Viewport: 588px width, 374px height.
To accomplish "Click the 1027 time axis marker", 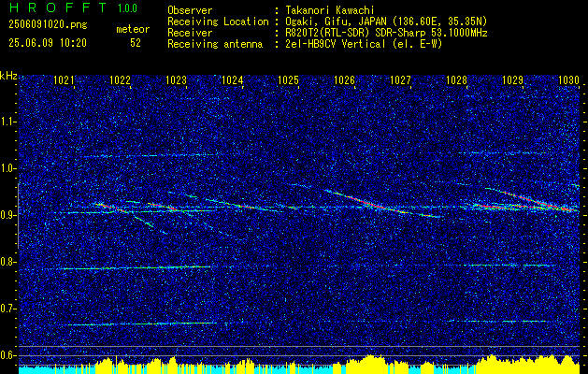I will click(x=400, y=79).
